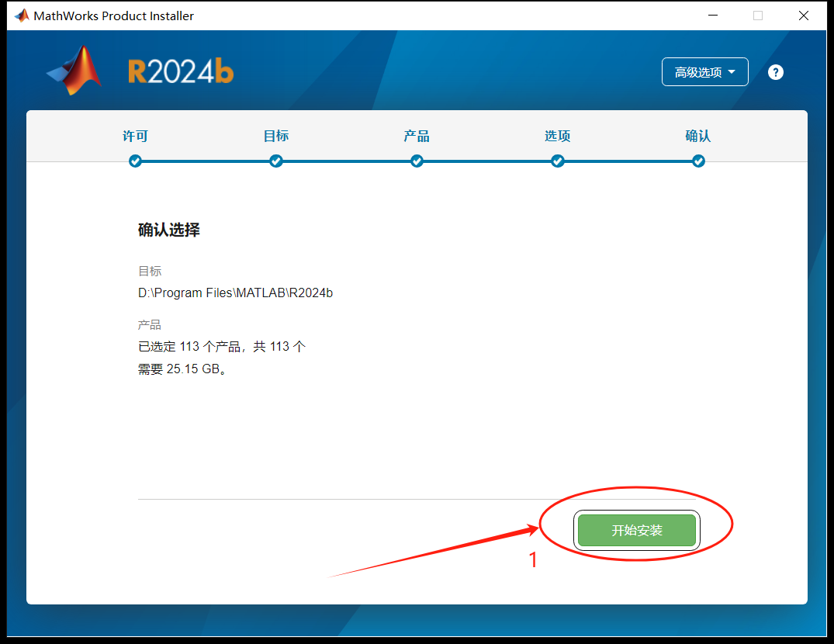Open the help question mark icon
The height and width of the screenshot is (644, 834).
coord(776,72)
